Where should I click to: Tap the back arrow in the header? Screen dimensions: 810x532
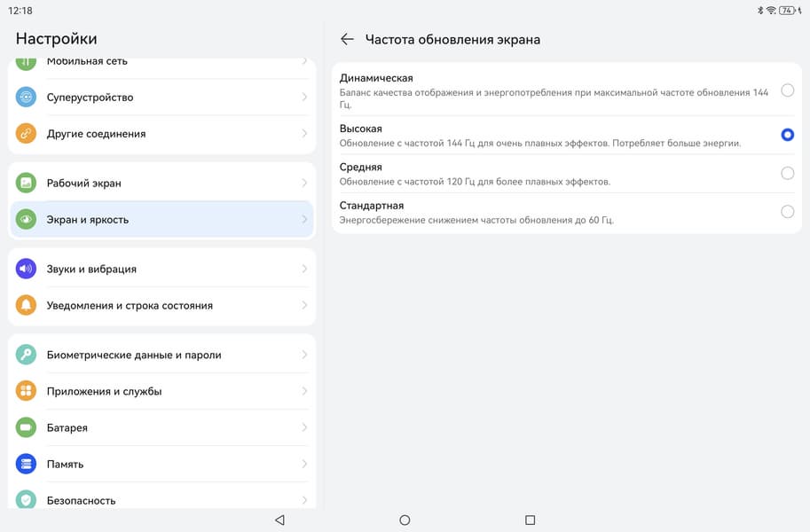click(347, 39)
